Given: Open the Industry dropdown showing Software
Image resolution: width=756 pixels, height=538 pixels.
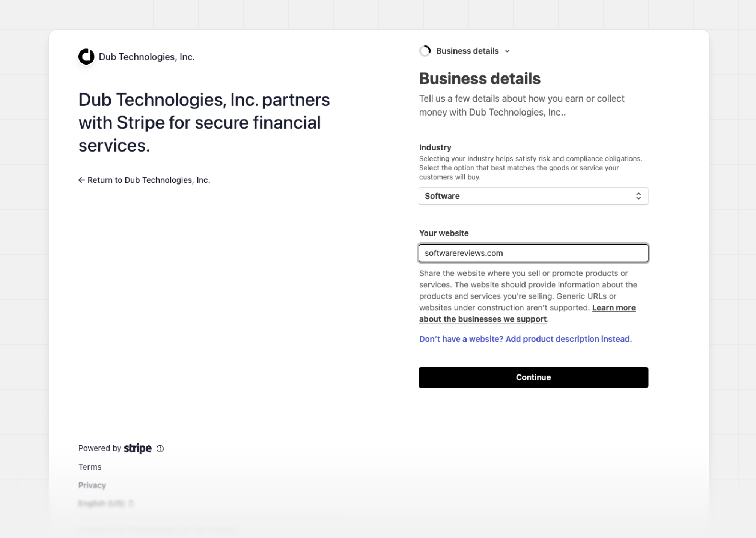Looking at the screenshot, I should (533, 196).
